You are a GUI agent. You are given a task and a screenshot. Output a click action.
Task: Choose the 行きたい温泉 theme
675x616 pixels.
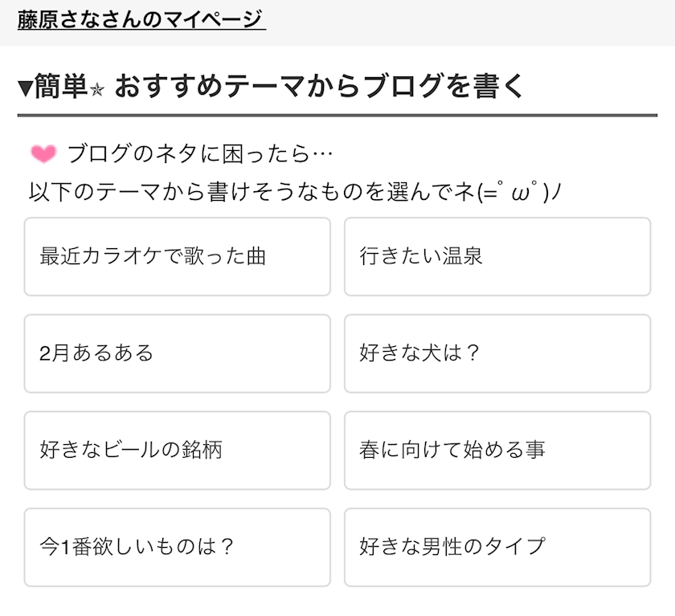[497, 256]
